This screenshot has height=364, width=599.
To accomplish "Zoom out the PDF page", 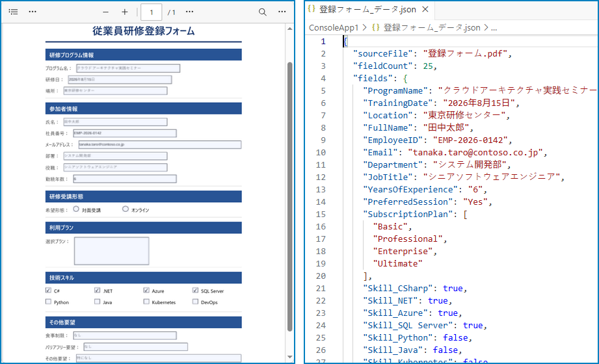I will coord(105,12).
